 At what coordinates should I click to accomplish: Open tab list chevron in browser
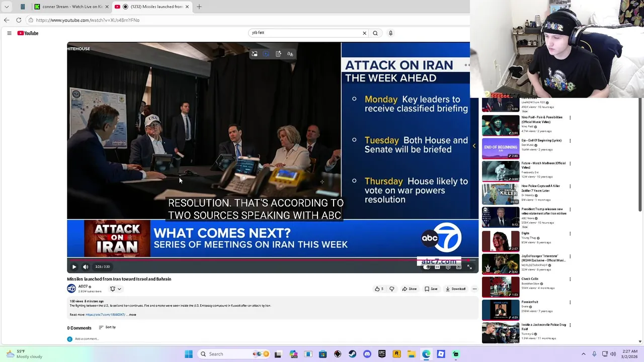tap(7, 7)
